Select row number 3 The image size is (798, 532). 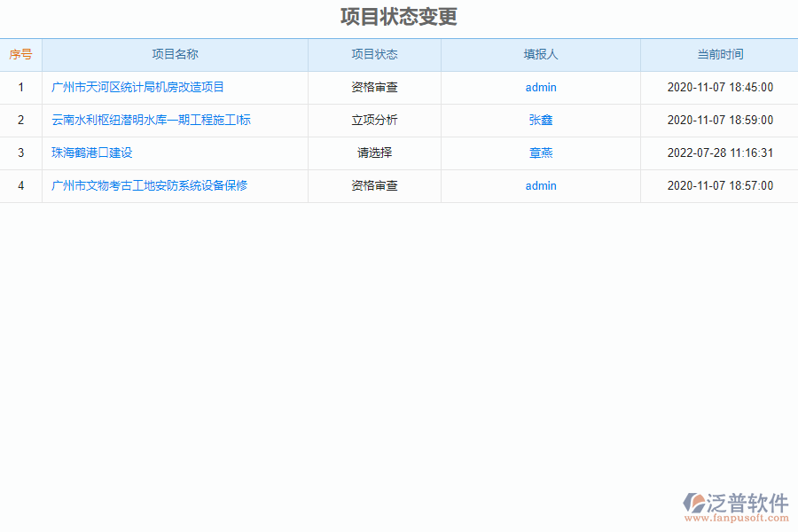(x=21, y=153)
